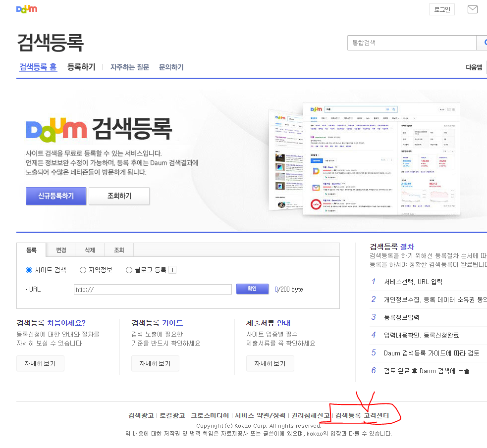487x448 pixels.
Task: Click the Daum logo in the header
Action: pyautogui.click(x=27, y=9)
